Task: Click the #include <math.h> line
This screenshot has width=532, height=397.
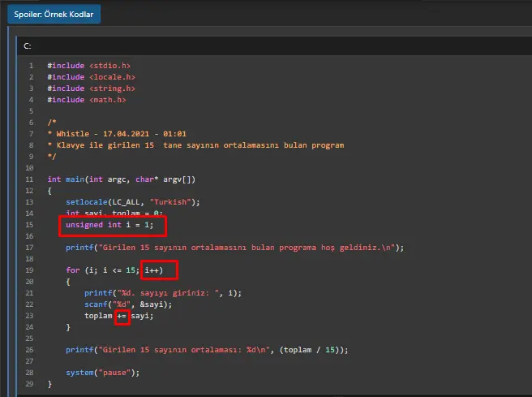Action: click(x=86, y=100)
